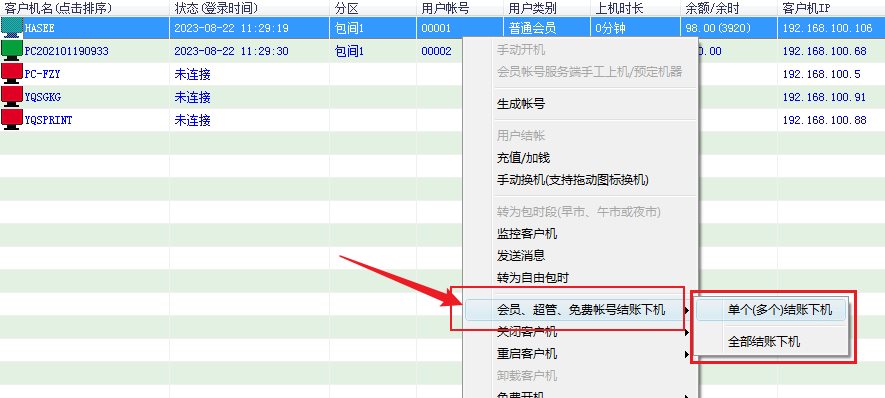885x398 pixels.
Task: Click 未连接 status in PC-FZY row
Action: click(x=192, y=75)
